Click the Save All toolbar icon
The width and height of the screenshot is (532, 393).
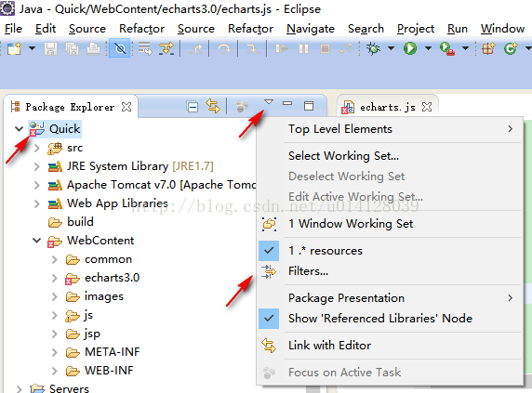[x=72, y=49]
